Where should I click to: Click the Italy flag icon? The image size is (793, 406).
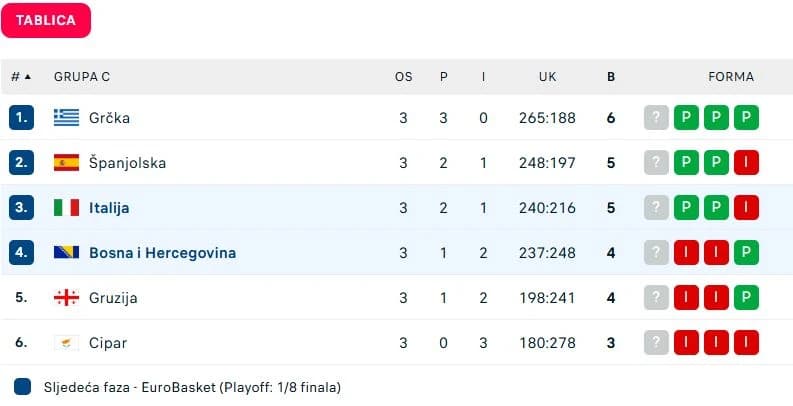tap(67, 208)
